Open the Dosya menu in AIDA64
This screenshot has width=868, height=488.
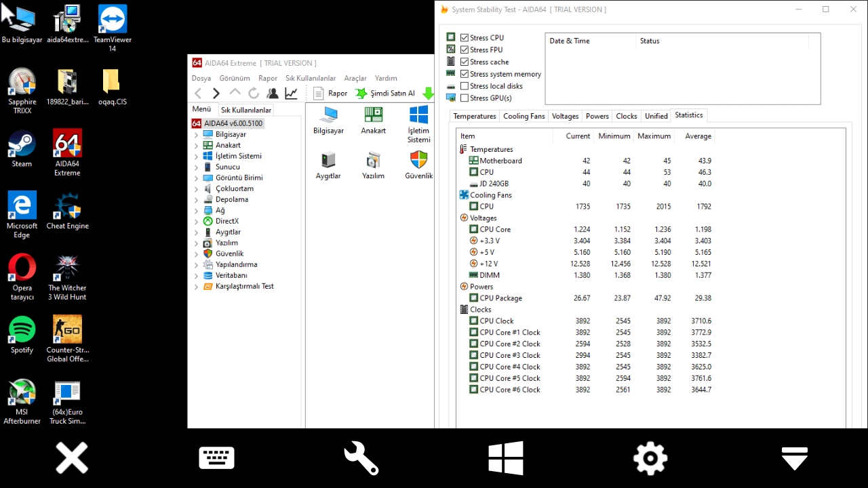click(201, 79)
